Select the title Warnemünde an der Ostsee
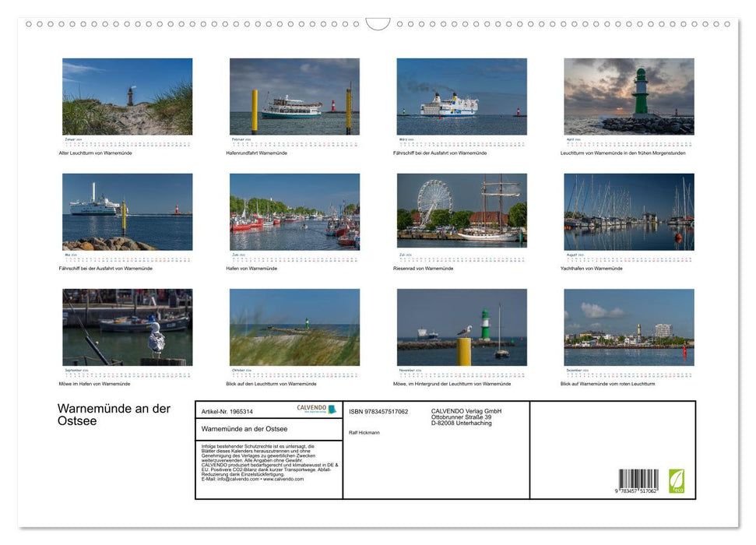 [x=244, y=428]
